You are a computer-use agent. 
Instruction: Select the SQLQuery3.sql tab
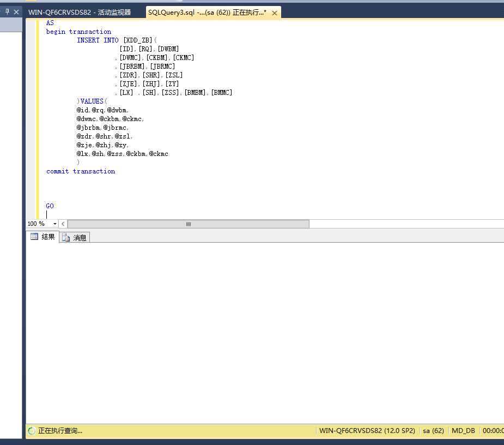(x=207, y=13)
